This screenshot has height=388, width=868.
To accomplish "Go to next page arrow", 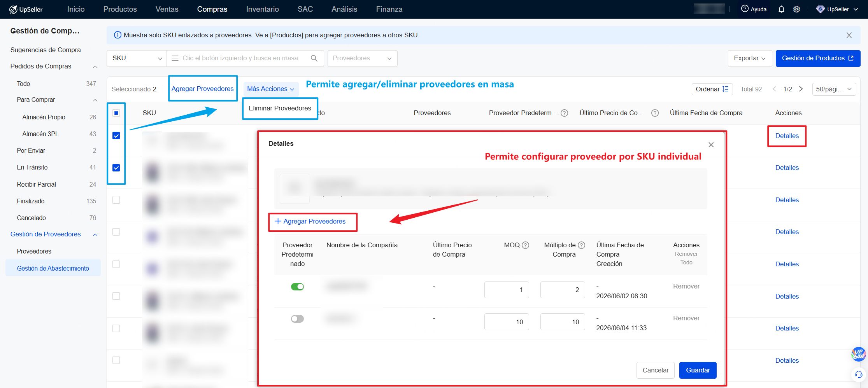I will [801, 89].
